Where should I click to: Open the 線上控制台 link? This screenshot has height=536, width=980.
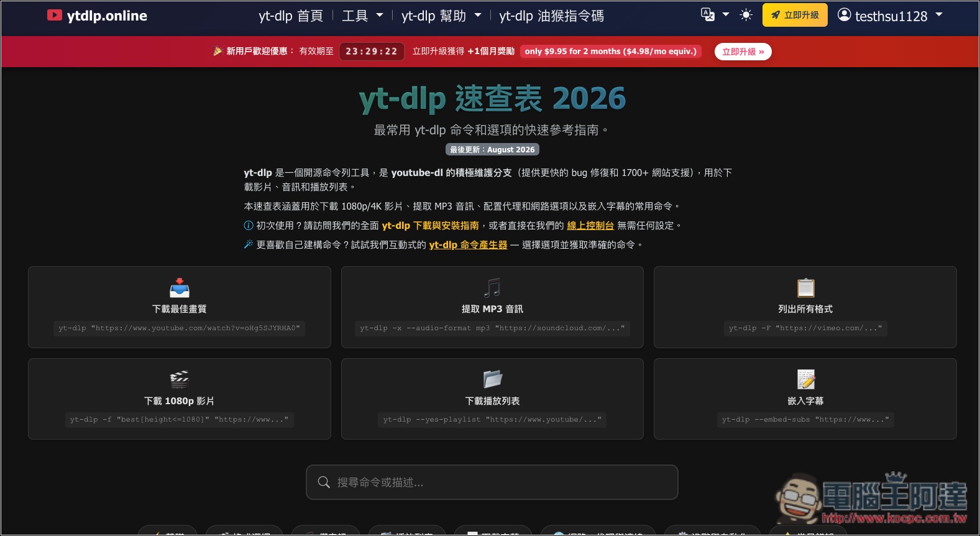[590, 226]
